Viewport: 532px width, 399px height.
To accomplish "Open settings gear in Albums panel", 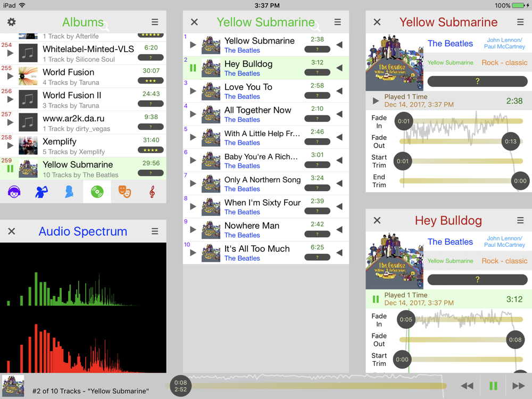I will pyautogui.click(x=12, y=22).
